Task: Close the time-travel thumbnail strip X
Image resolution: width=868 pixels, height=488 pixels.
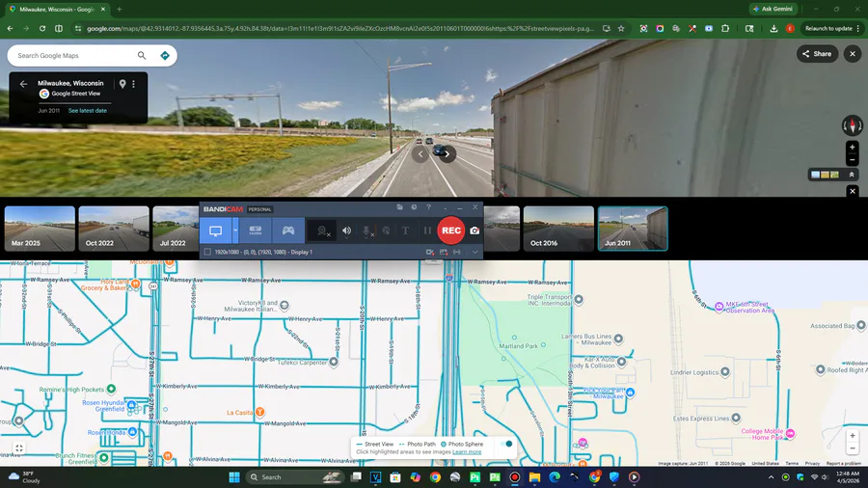Action: [853, 191]
